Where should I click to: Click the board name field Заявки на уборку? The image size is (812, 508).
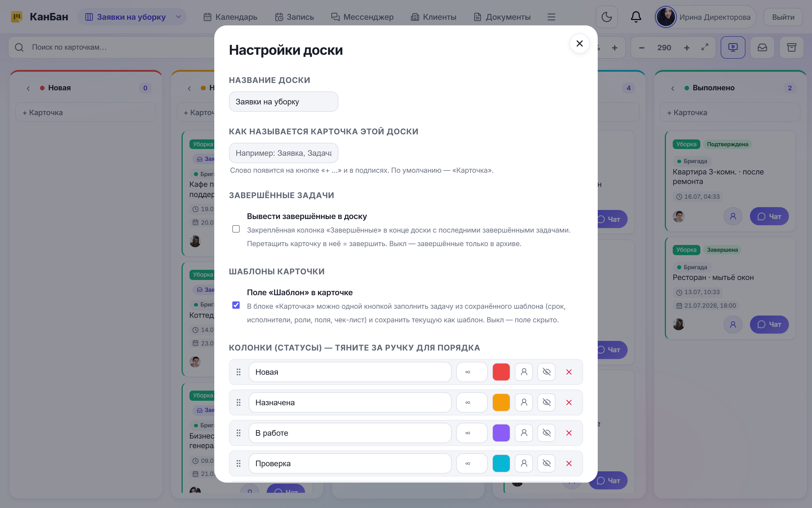284,102
